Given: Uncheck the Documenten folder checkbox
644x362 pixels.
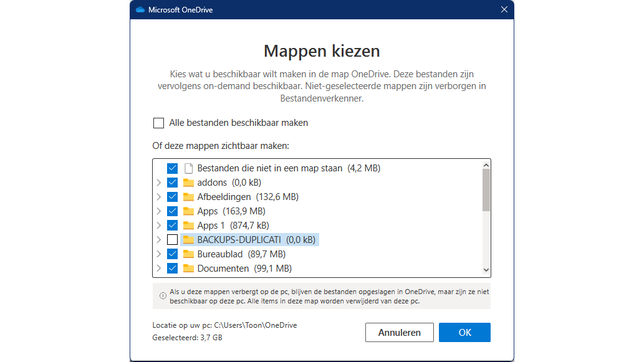Looking at the screenshot, I should coord(173,269).
